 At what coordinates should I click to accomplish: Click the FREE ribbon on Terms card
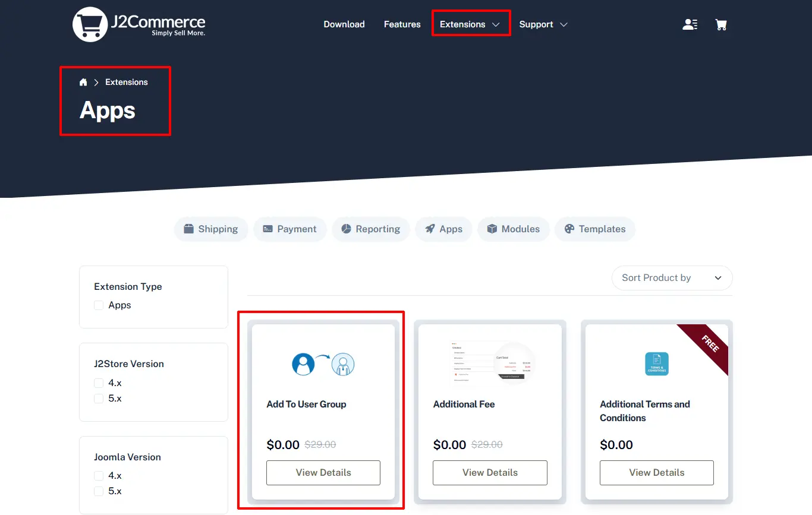coord(710,344)
